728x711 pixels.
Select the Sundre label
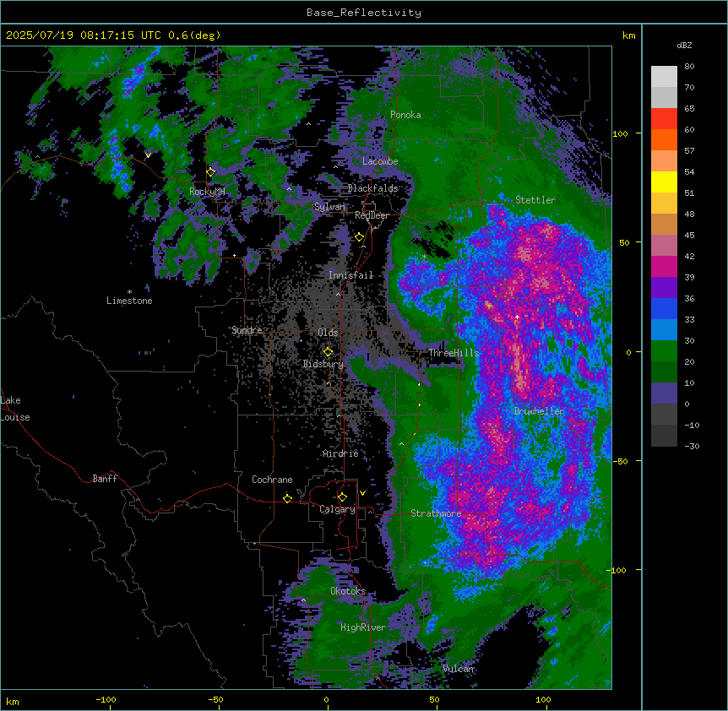point(247,330)
